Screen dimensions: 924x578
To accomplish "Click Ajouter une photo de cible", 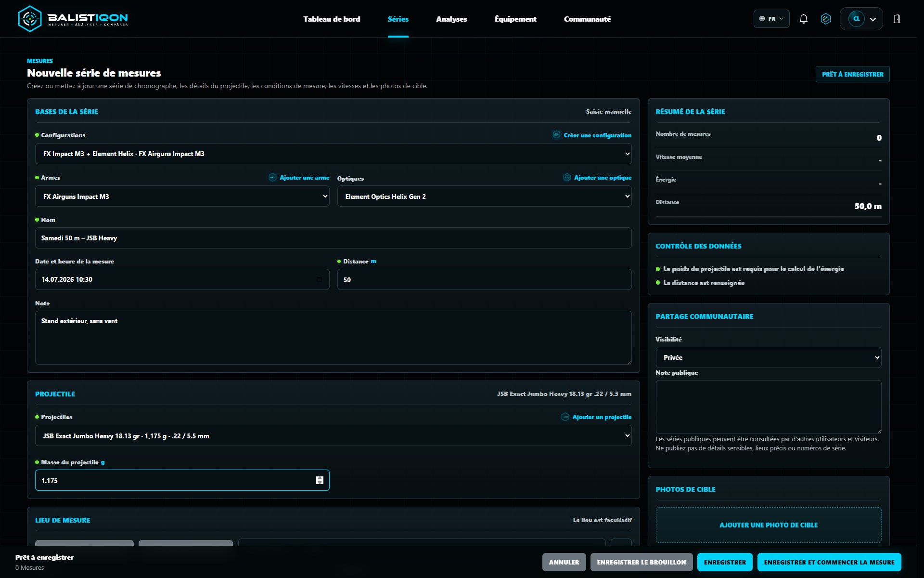I will pyautogui.click(x=769, y=525).
